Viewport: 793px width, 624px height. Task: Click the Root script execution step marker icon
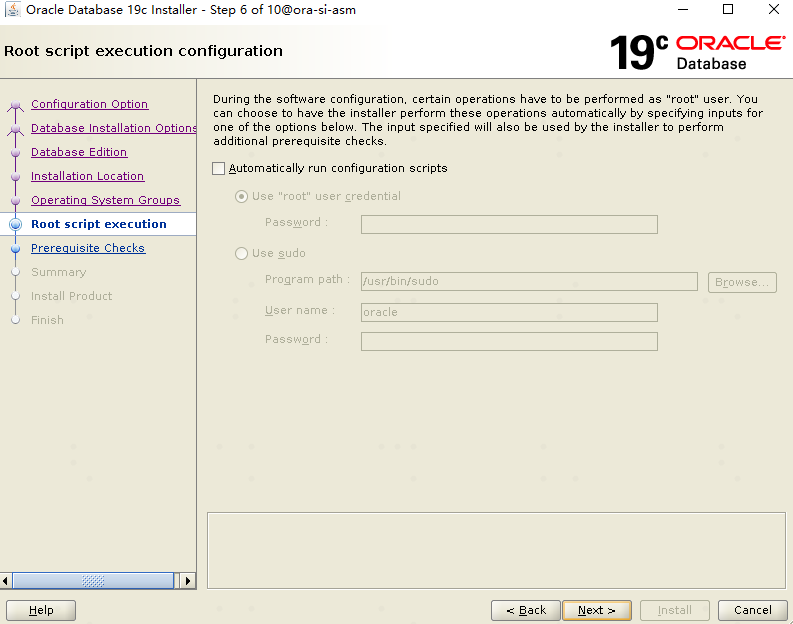click(x=16, y=225)
